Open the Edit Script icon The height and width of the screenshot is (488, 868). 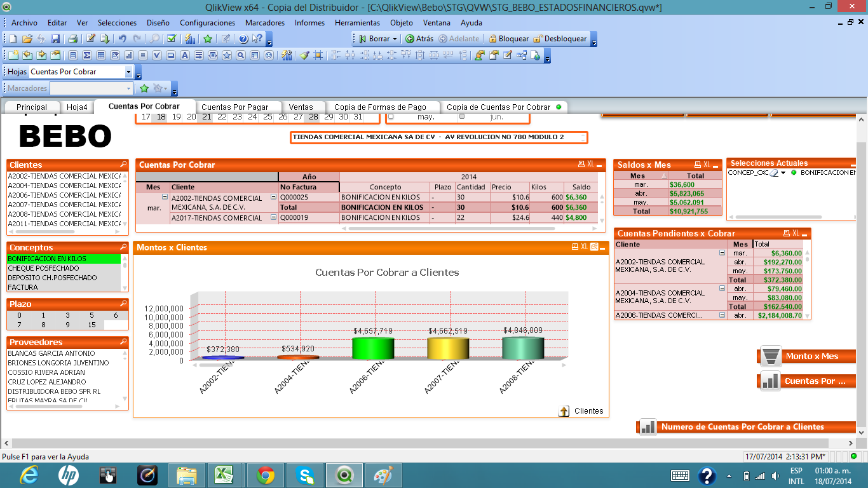coord(91,39)
